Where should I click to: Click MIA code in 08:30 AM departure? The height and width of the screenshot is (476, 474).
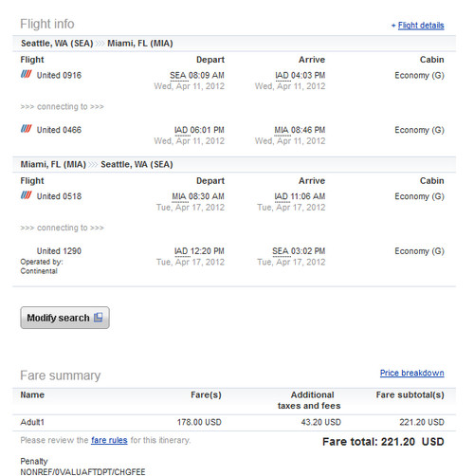point(179,196)
